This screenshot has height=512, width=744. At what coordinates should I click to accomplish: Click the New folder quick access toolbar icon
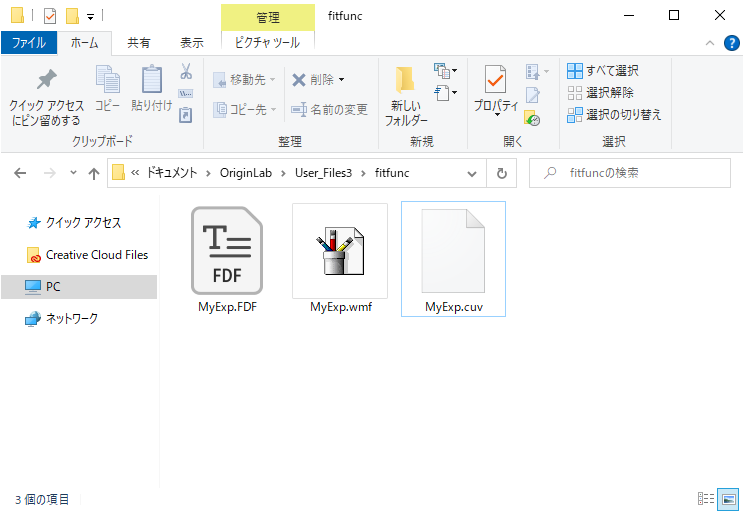point(72,16)
